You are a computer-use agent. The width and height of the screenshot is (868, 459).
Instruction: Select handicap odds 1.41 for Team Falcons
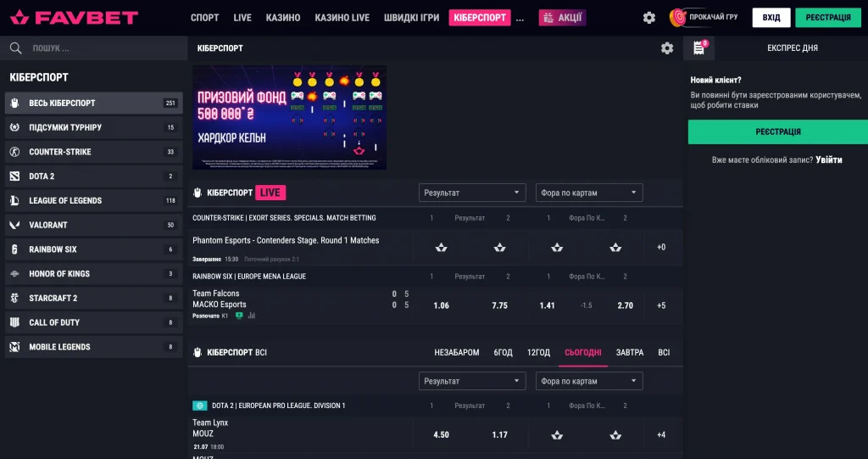pyautogui.click(x=547, y=305)
